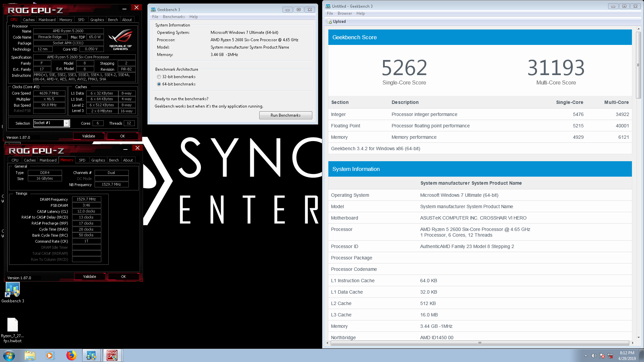Open Ryzen hwbot file on desktop
The height and width of the screenshot is (362, 644).
pos(12,330)
